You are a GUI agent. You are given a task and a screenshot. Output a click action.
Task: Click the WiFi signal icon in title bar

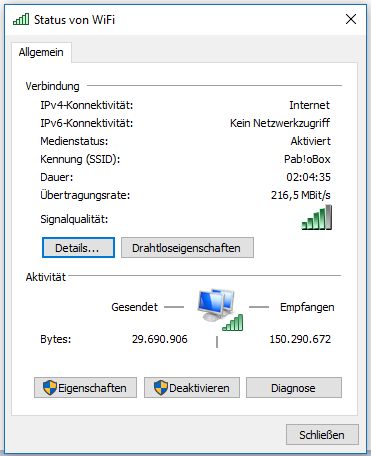[x=21, y=19]
